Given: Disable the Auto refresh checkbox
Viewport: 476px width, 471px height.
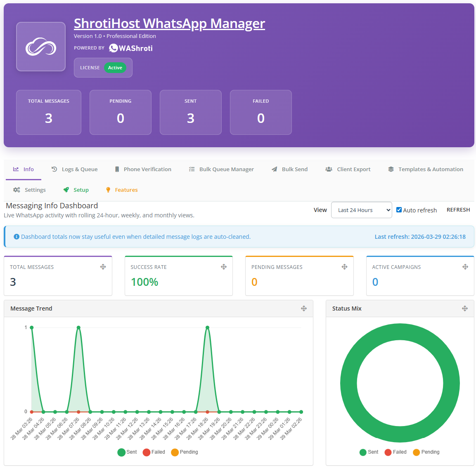Looking at the screenshot, I should (399, 210).
